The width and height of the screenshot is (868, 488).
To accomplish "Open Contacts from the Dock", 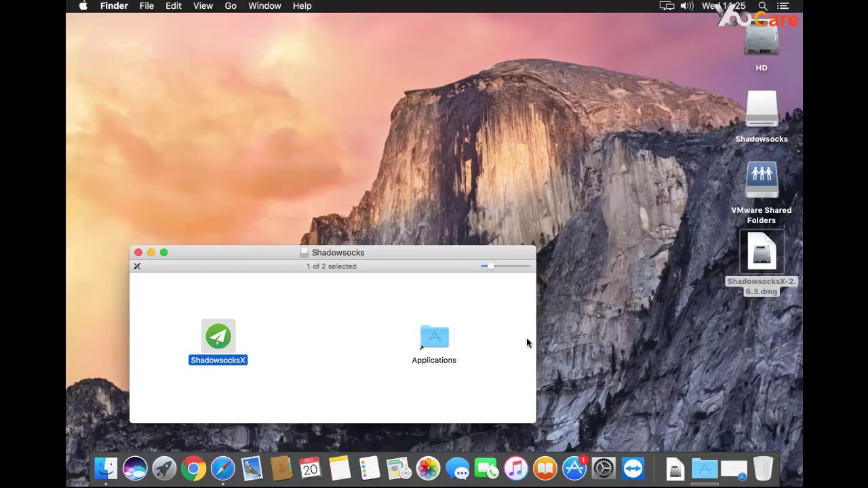I will (x=281, y=468).
